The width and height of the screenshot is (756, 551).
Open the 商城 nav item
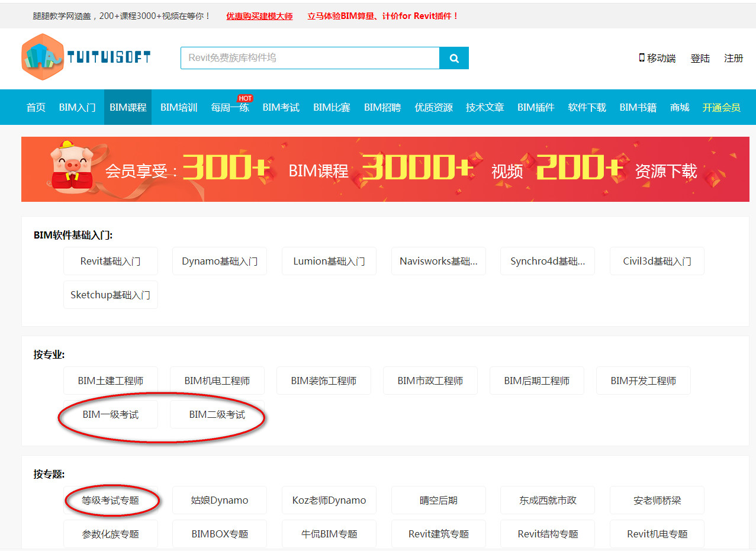(680, 107)
